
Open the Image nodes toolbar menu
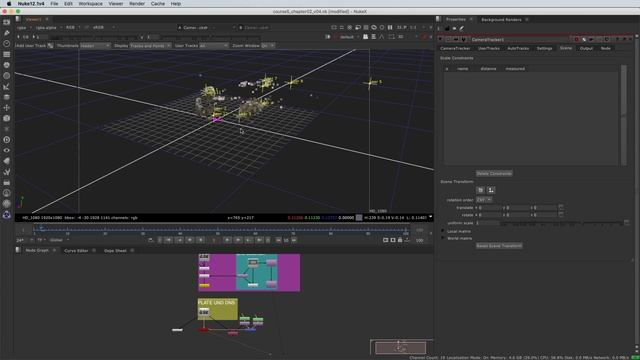point(7,22)
